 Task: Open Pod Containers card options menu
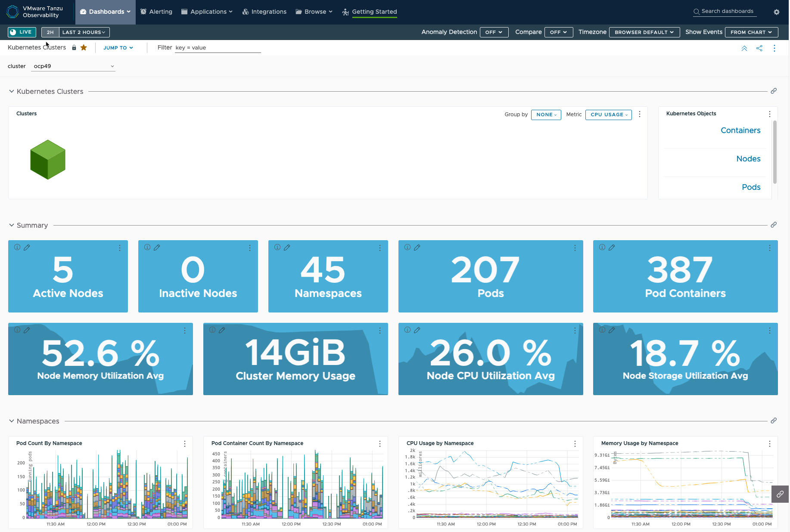click(770, 248)
